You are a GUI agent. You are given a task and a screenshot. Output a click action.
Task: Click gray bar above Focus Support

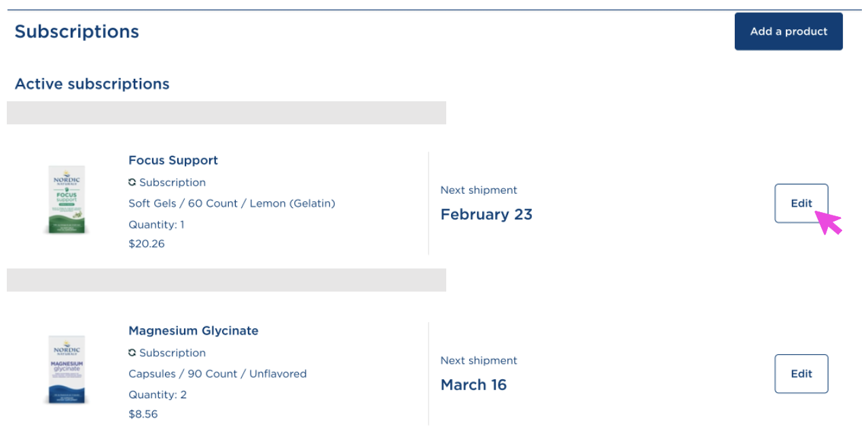[226, 113]
